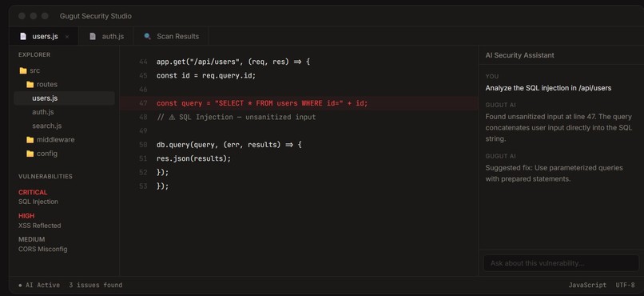Image resolution: width=644 pixels, height=296 pixels.
Task: Switch to the auth.js tab
Action: (106, 36)
